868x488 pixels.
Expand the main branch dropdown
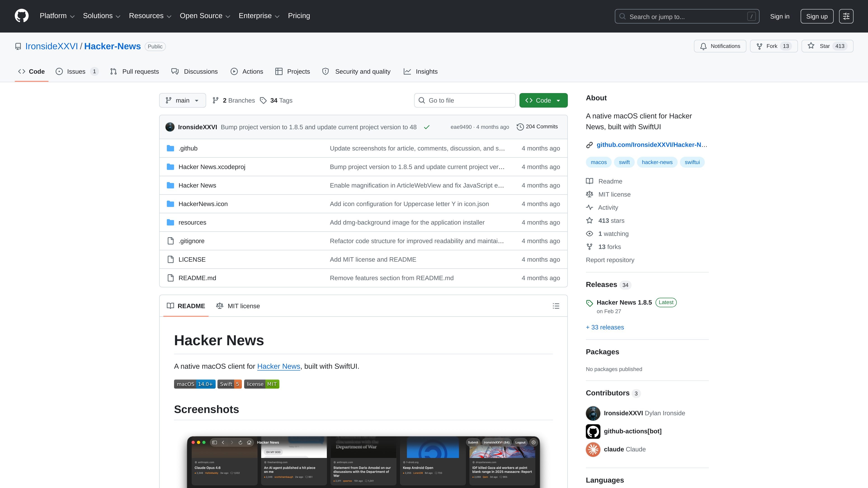tap(182, 100)
